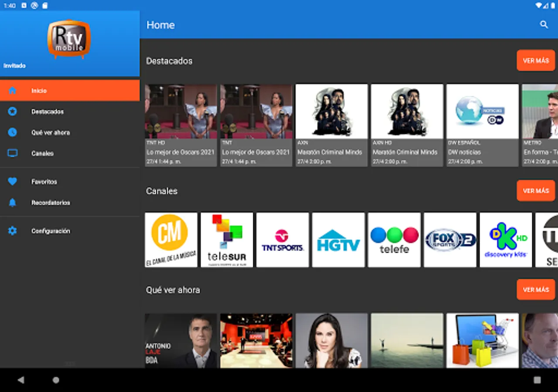Screen dimensions: 558x392
Task: Select the Discovery Kids HD channel tile
Action: (506, 240)
